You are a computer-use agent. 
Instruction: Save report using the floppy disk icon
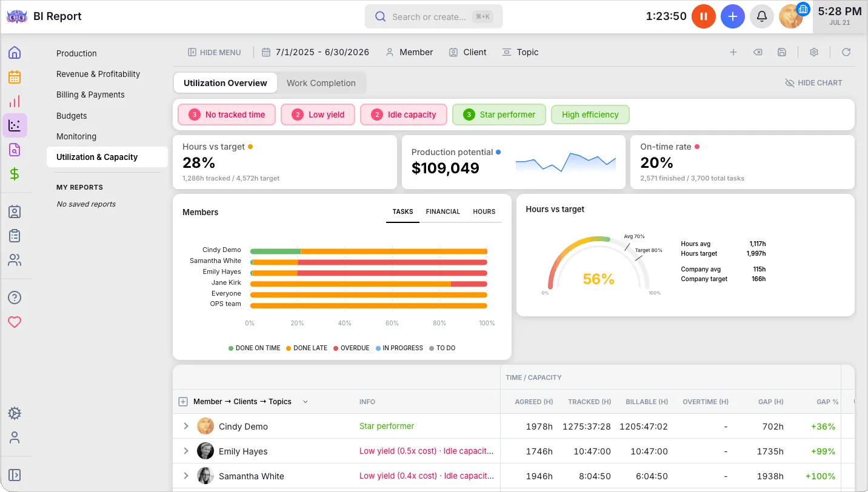tap(782, 52)
